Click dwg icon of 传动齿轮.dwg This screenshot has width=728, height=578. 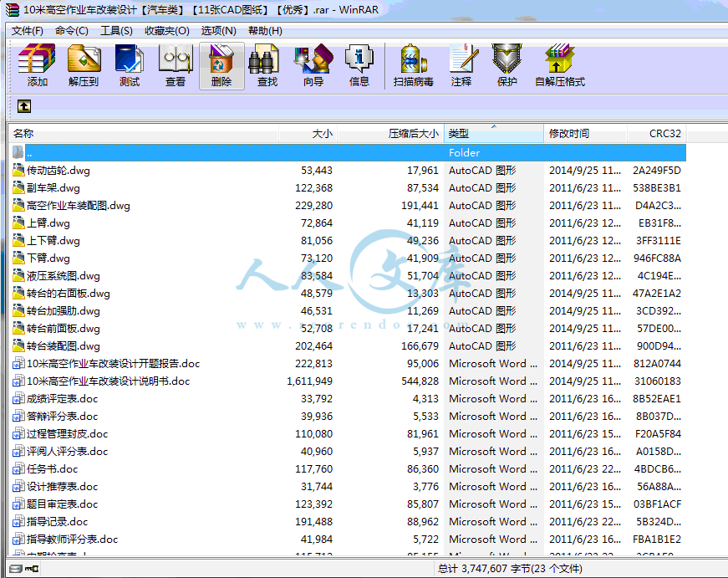click(18, 170)
